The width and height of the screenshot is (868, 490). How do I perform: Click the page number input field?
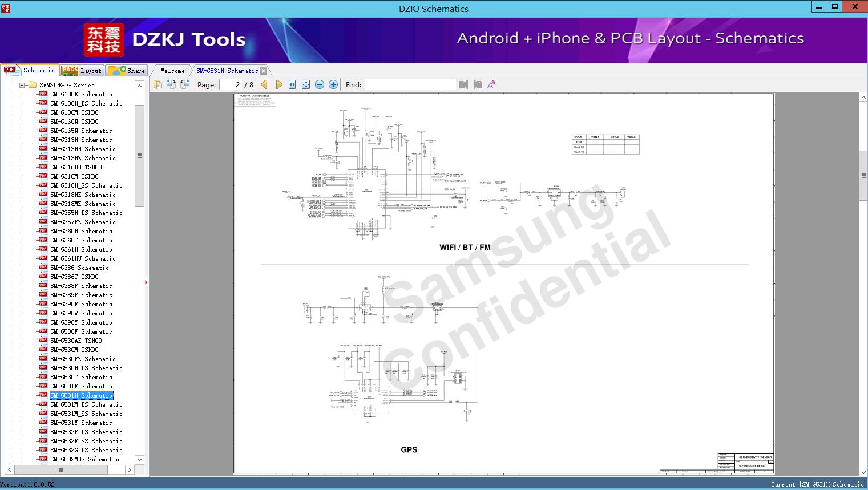(231, 84)
